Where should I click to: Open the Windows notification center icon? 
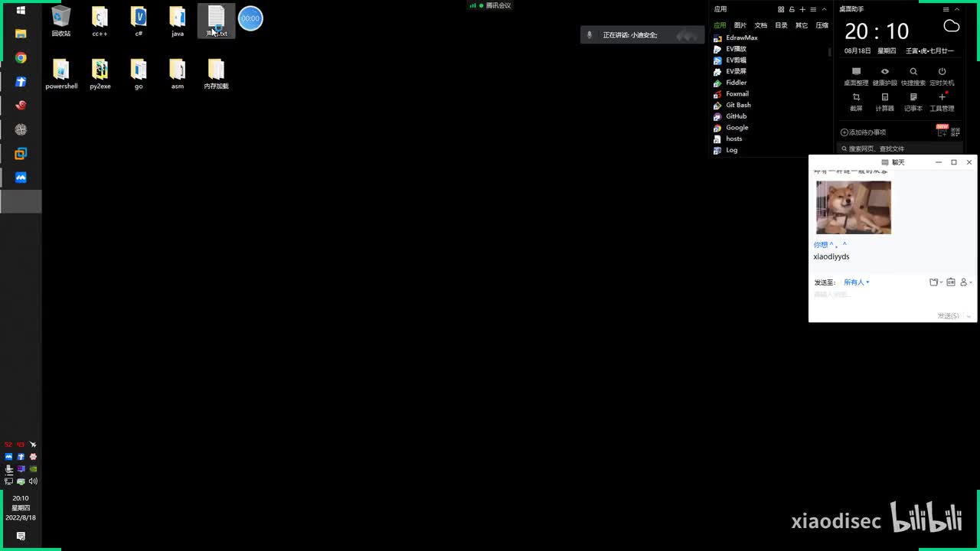pyautogui.click(x=21, y=536)
